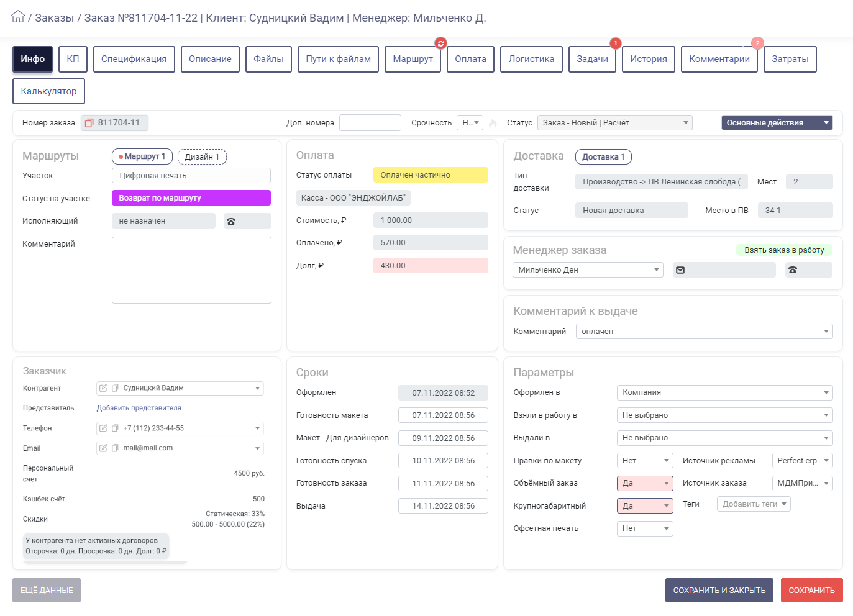Open Крупногабаритный dropdown
The width and height of the screenshot is (853, 616).
coord(645,506)
